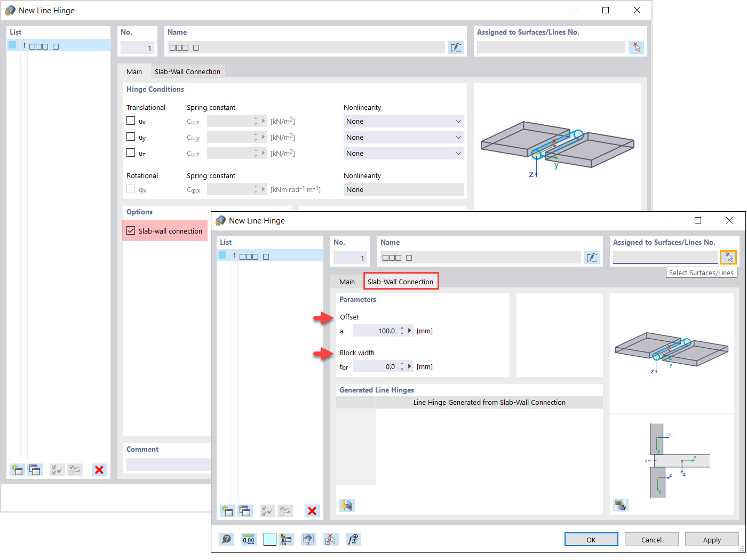Delete the list item in the front dialog
747x560 pixels.
pyautogui.click(x=312, y=511)
